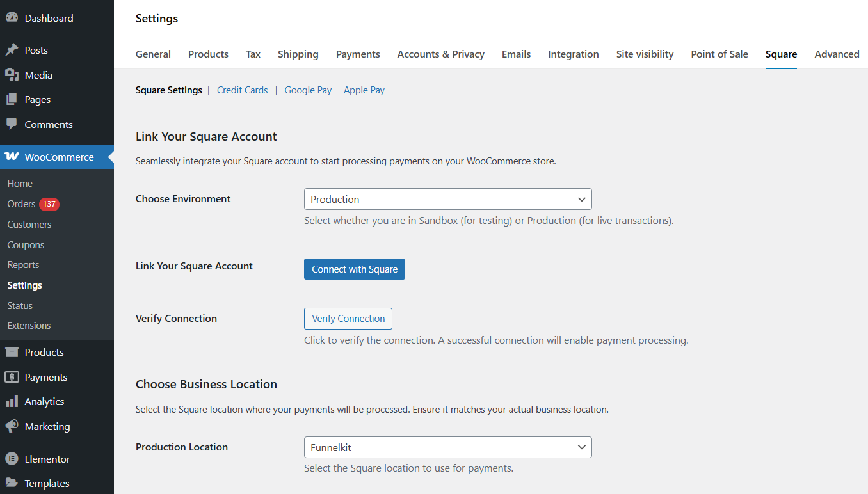Screen dimensions: 868x494
Task: Click the Posts pushpin icon
Action: [x=12, y=50]
